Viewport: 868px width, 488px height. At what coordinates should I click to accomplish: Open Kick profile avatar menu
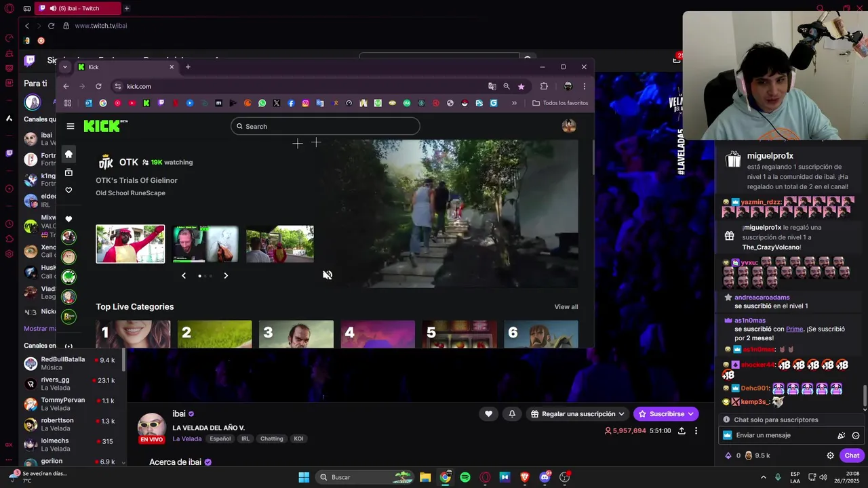[x=569, y=125]
